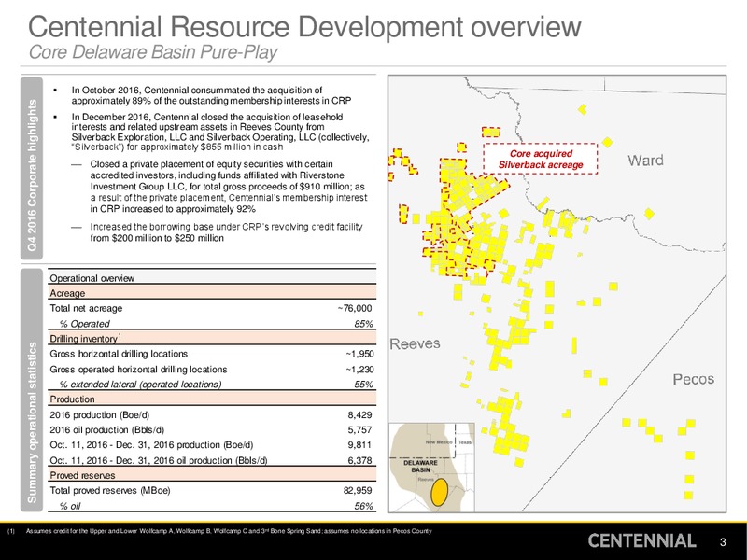Select the value '8,429'
Screen dimensions: 747x560
(x=359, y=414)
